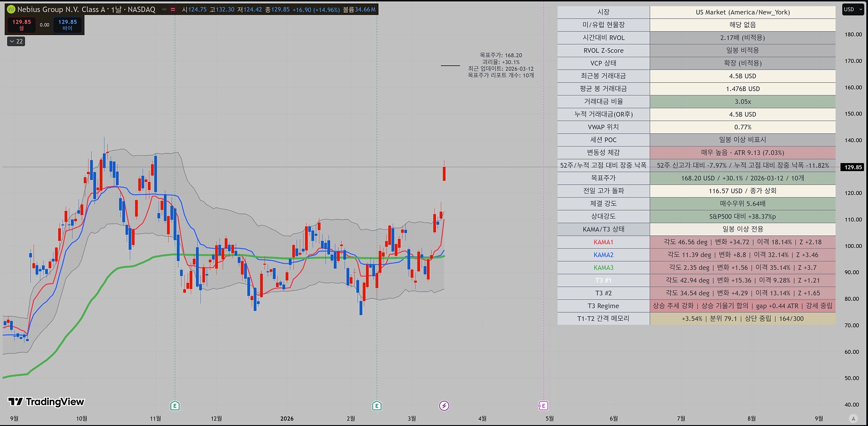This screenshot has height=426, width=868.
Task: Click the 각도 11.39 deg KAMA2 value cell
Action: pos(742,255)
